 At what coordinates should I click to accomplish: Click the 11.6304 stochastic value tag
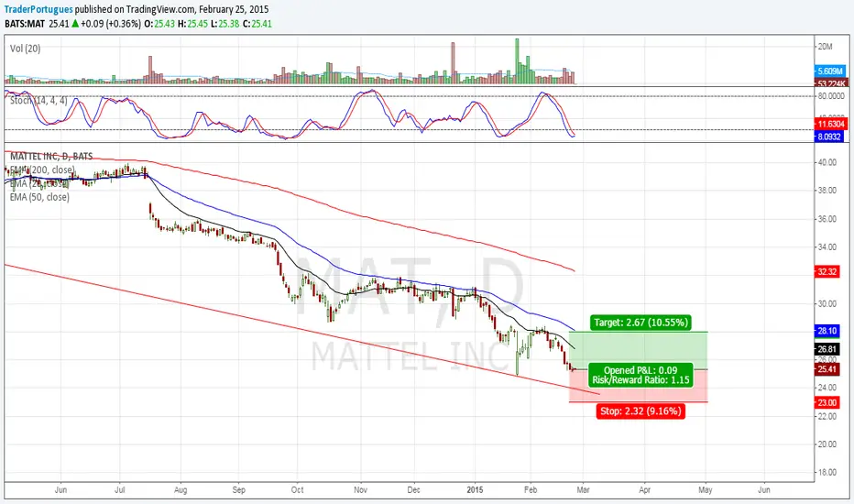830,125
